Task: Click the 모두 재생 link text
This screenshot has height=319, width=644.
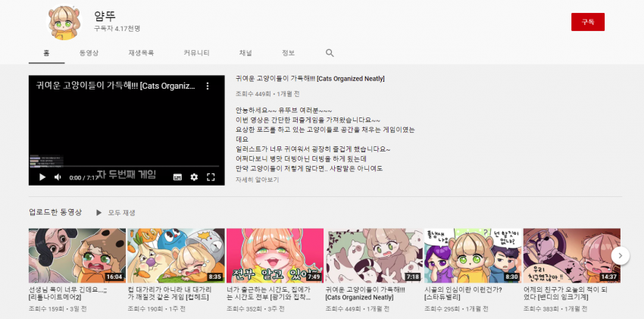Action: [x=121, y=213]
